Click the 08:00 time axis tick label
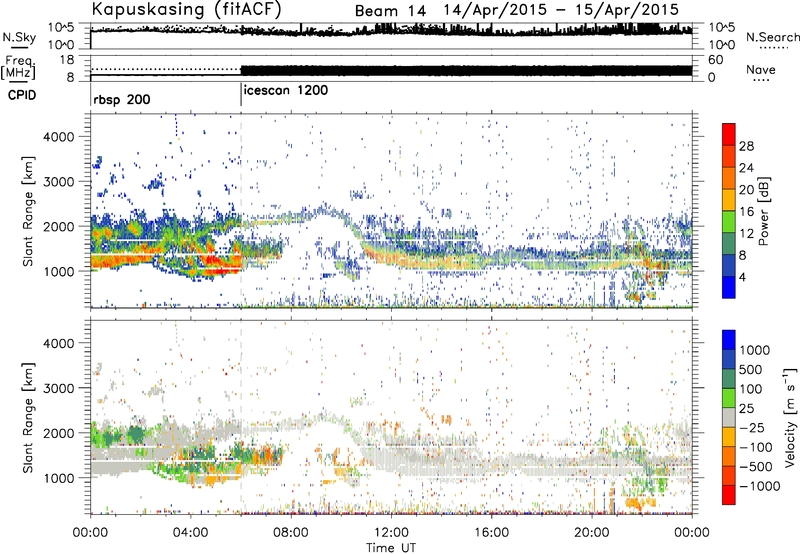Image resolution: width=800 pixels, height=554 pixels. (x=291, y=533)
